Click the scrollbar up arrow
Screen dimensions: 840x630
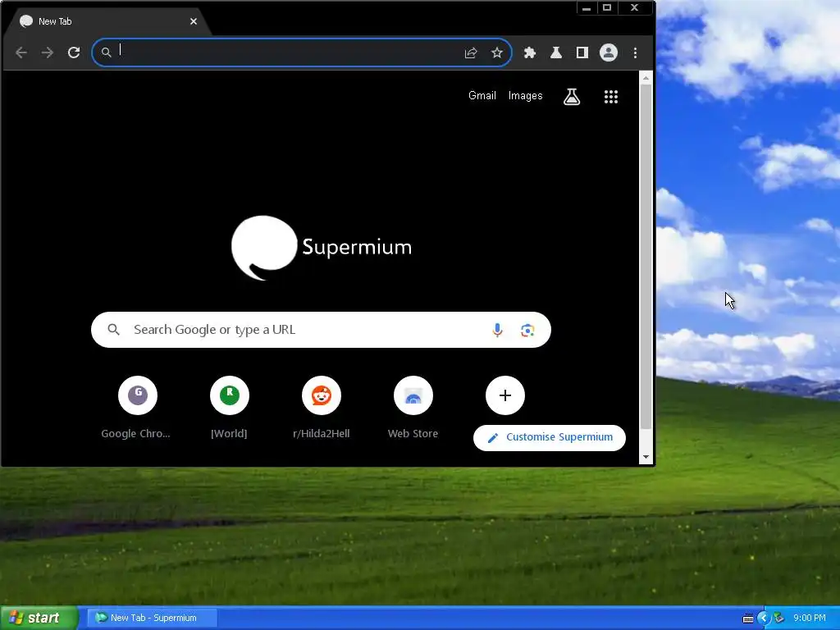click(x=646, y=78)
